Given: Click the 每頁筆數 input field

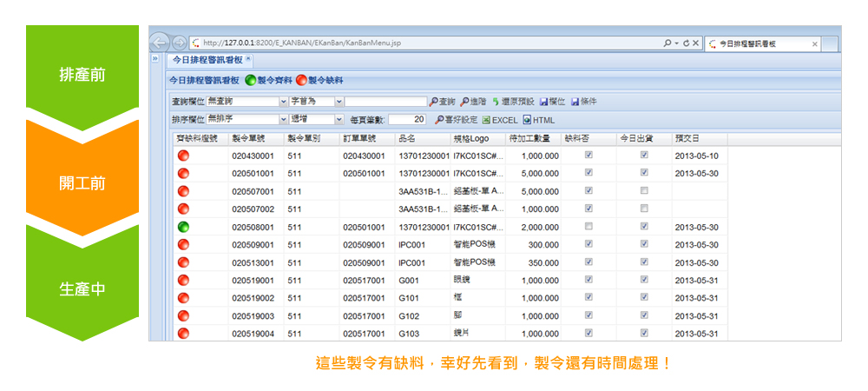Looking at the screenshot, I should (407, 120).
